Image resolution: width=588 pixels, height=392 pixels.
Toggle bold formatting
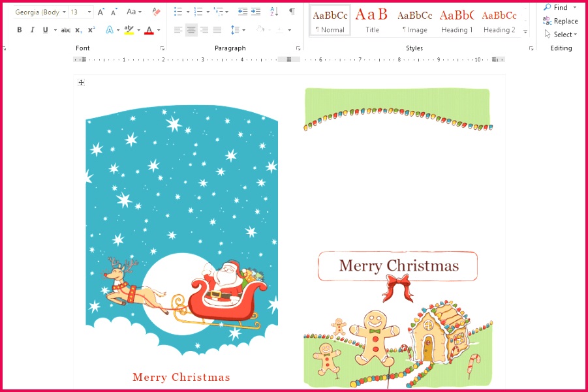coord(19,29)
